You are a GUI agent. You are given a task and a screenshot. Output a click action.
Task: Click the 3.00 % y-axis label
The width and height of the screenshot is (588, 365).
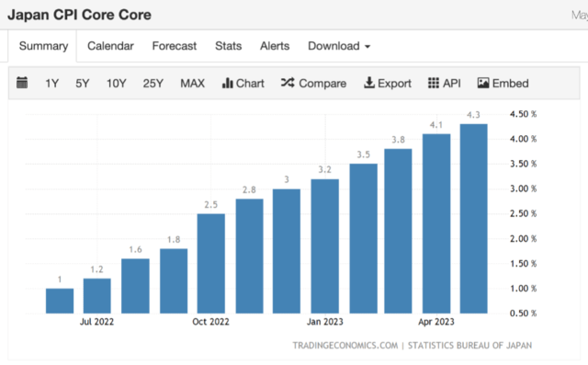[523, 188]
